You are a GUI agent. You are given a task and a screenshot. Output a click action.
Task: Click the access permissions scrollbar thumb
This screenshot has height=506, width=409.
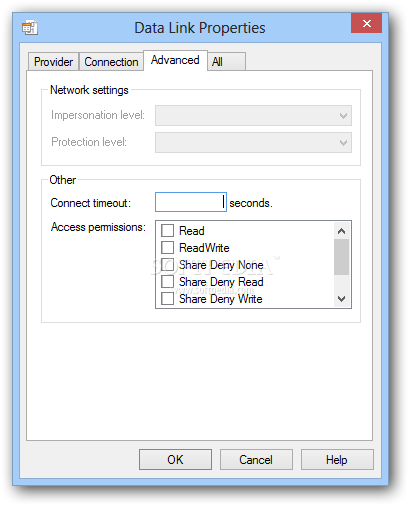[x=341, y=257]
